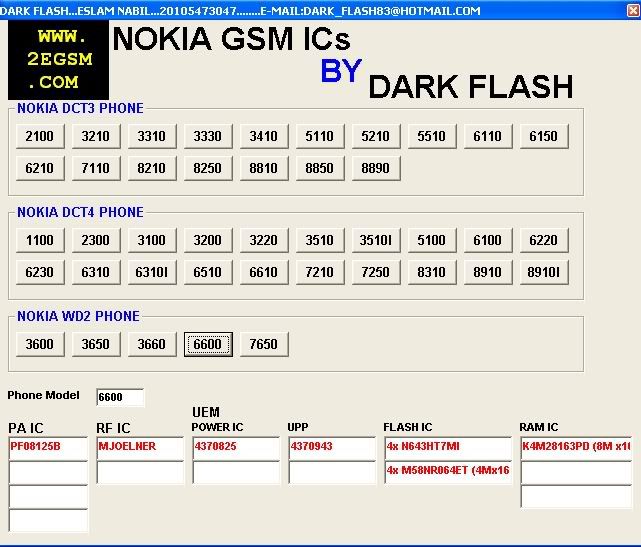Pick the 8310 phone button
Viewport: 641px width, 547px height.
432,272
